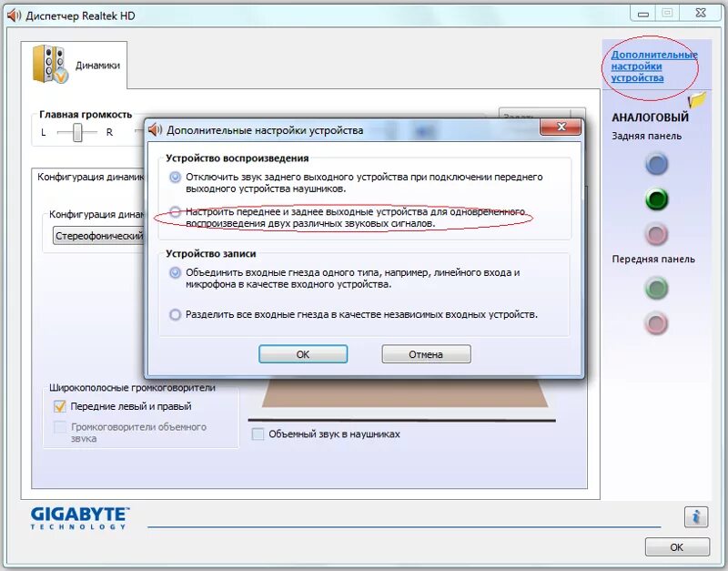Minimize the Диспетчер Realtek HD window
The height and width of the screenshot is (571, 728).
(x=643, y=14)
